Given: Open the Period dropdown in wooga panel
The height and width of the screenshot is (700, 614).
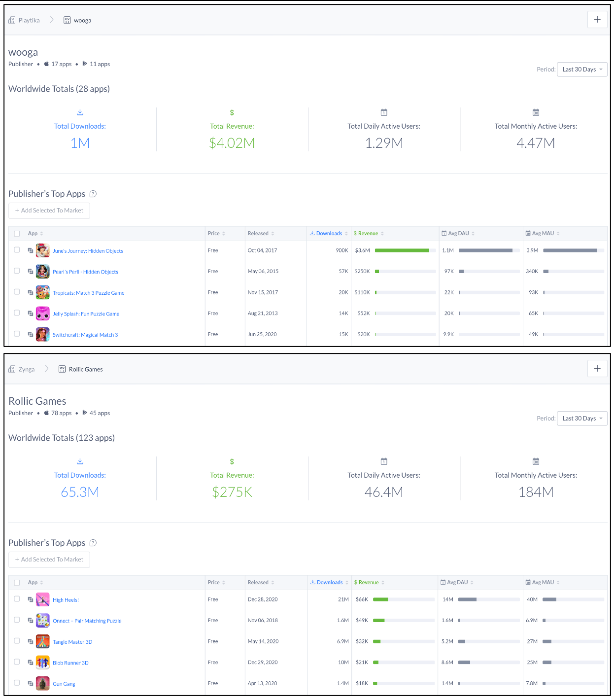Looking at the screenshot, I should [582, 70].
